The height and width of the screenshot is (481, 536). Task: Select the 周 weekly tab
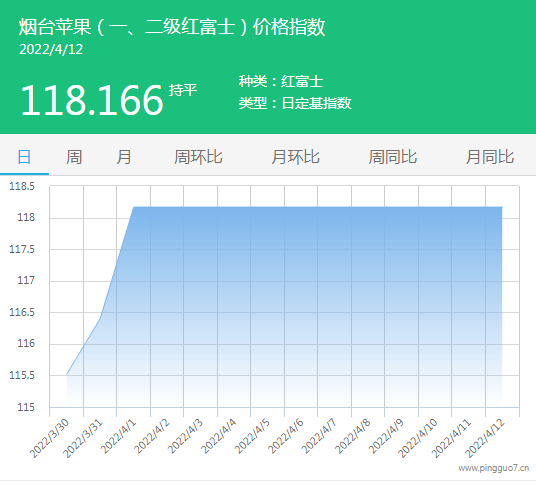click(x=74, y=157)
